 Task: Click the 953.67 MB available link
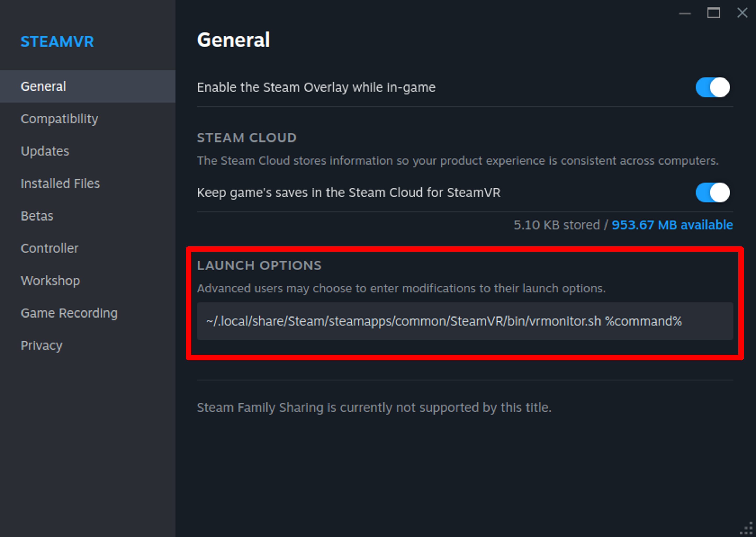coord(672,225)
